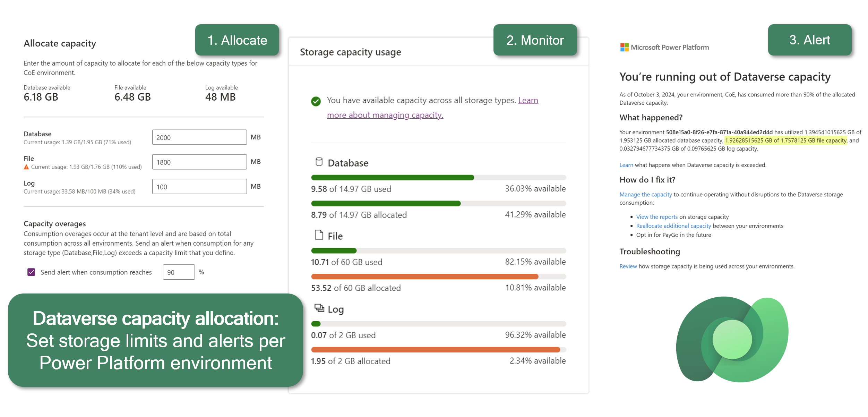
Task: Open the Learn link about exceeded Dataverse capacity
Action: point(626,165)
